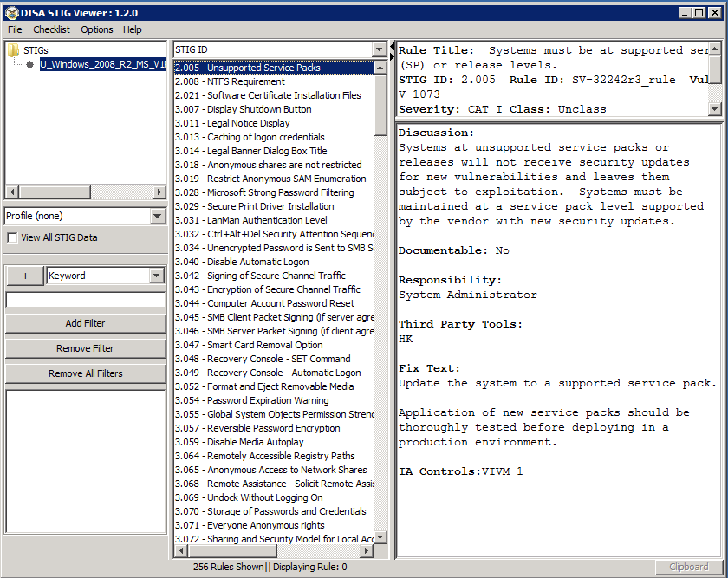Viewport: 728px width, 578px height.
Task: Select rule 3.040 - Disable Automatic Logon
Action: (x=274, y=262)
